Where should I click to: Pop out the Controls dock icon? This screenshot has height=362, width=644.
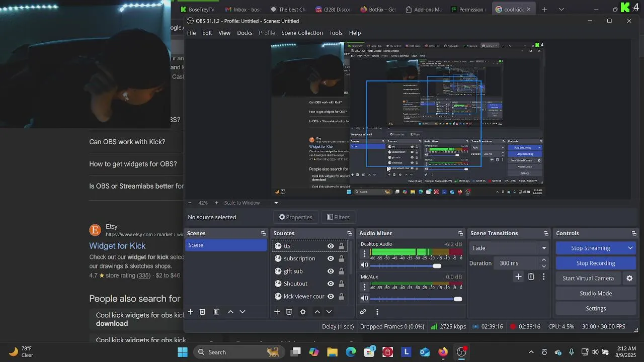[634, 233]
